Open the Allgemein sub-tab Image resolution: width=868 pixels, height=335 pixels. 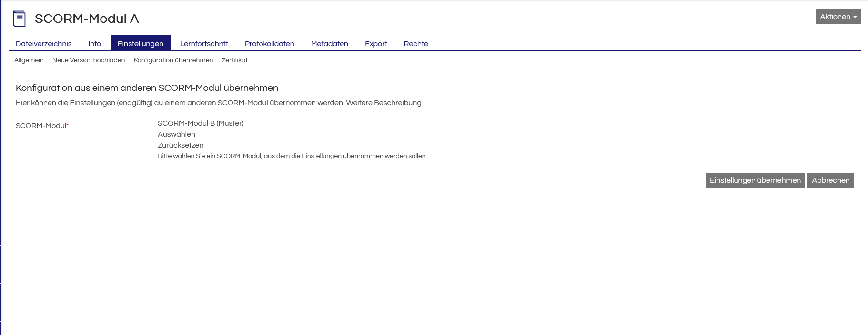tap(29, 60)
